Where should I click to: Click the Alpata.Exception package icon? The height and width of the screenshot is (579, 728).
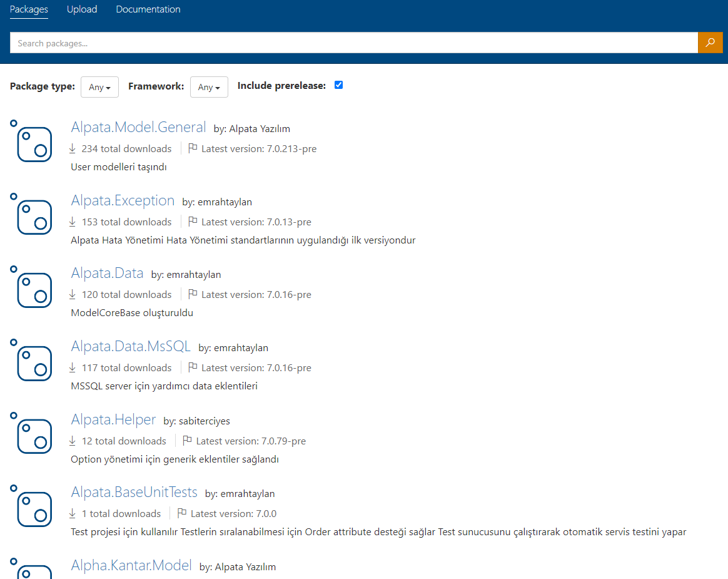click(31, 216)
